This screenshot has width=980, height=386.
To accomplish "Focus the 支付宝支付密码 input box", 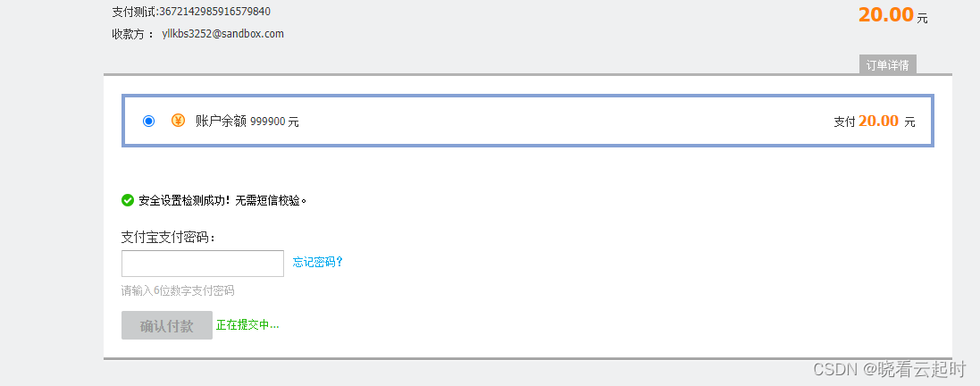I will 203,264.
